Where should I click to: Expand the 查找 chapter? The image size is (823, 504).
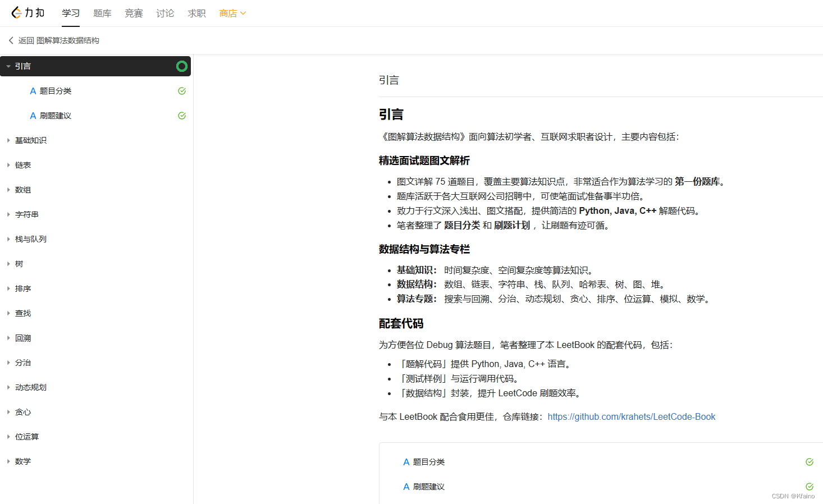tap(8, 313)
